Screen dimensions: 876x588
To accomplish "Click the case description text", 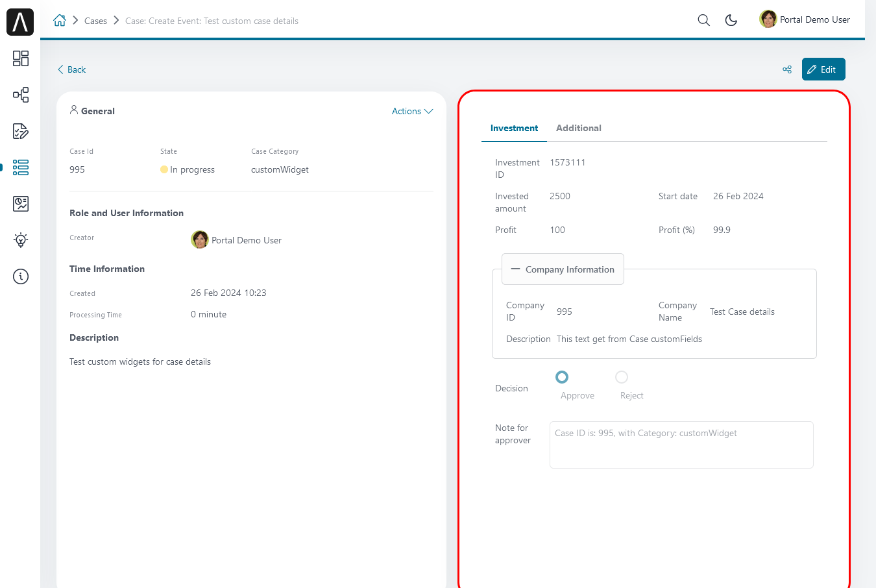I will pos(140,361).
